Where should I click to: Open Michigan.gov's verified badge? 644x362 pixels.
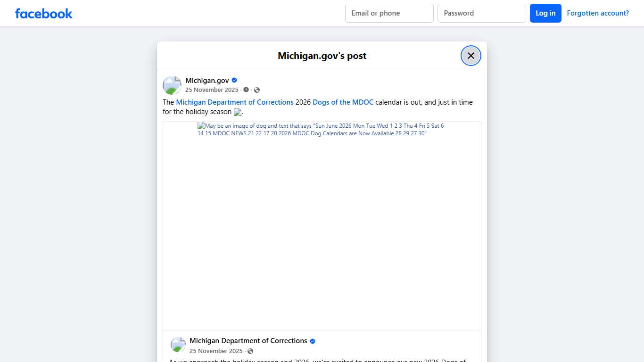tap(234, 80)
